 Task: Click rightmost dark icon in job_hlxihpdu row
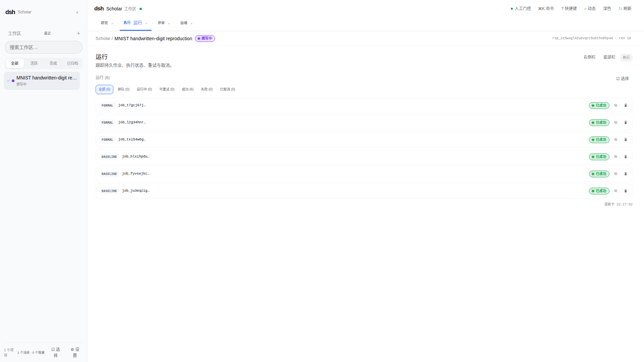click(x=626, y=157)
